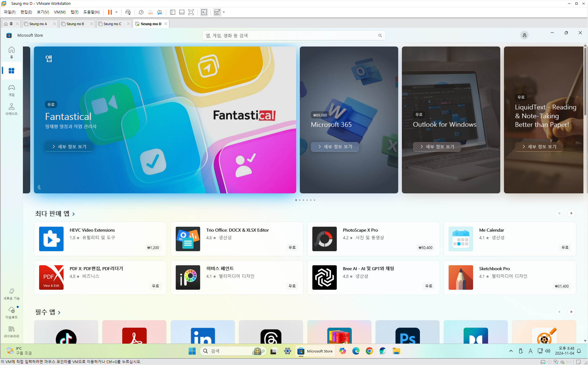Viewport: 588px width, 365px height.
Task: Select the first carousel page dot
Action: click(x=296, y=200)
